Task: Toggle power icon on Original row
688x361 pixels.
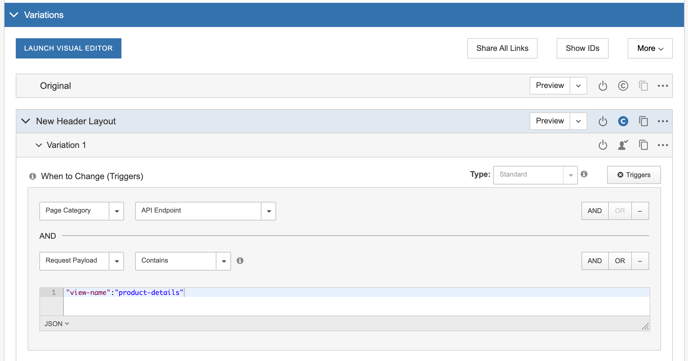Action: pos(602,86)
